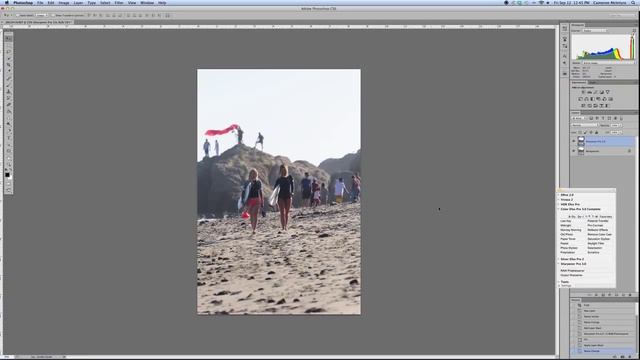Open the Auto-Select target dropdown
Viewport: 640px width, 360px height.
point(41,15)
